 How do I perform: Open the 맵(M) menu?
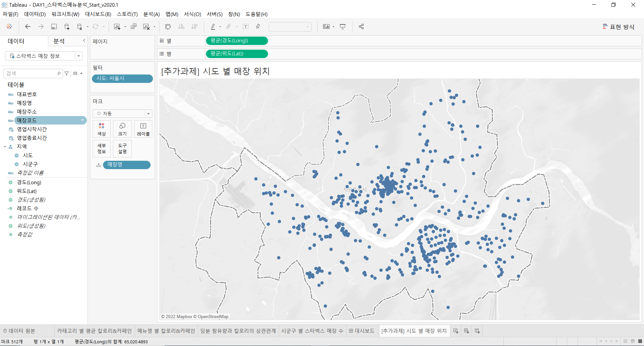point(172,14)
